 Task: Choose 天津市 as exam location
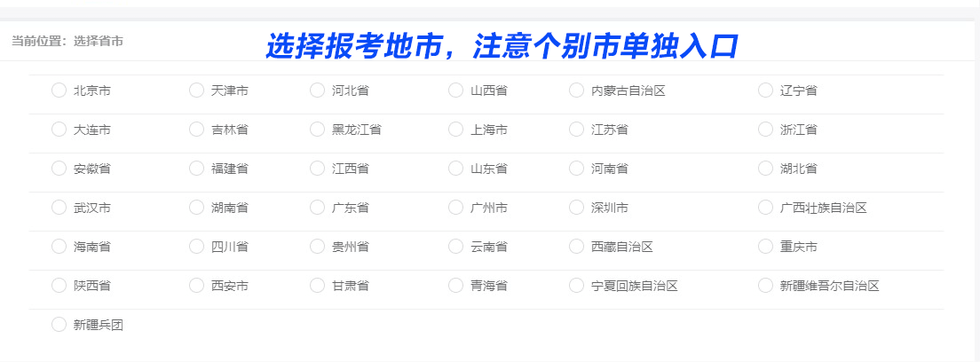click(x=197, y=90)
